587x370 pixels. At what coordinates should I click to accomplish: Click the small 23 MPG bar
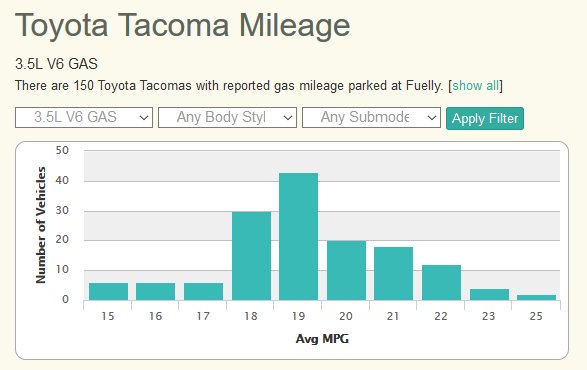point(489,294)
